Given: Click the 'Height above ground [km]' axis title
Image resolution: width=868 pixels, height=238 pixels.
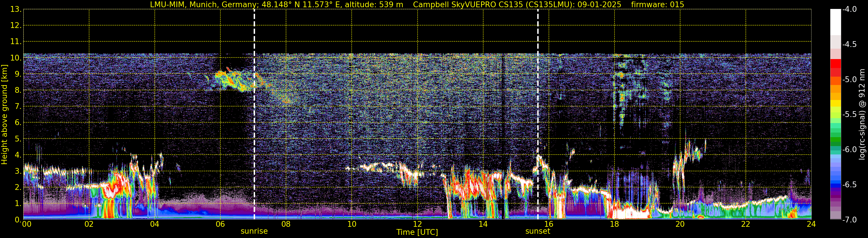Looking at the screenshot, I should (x=4, y=115).
